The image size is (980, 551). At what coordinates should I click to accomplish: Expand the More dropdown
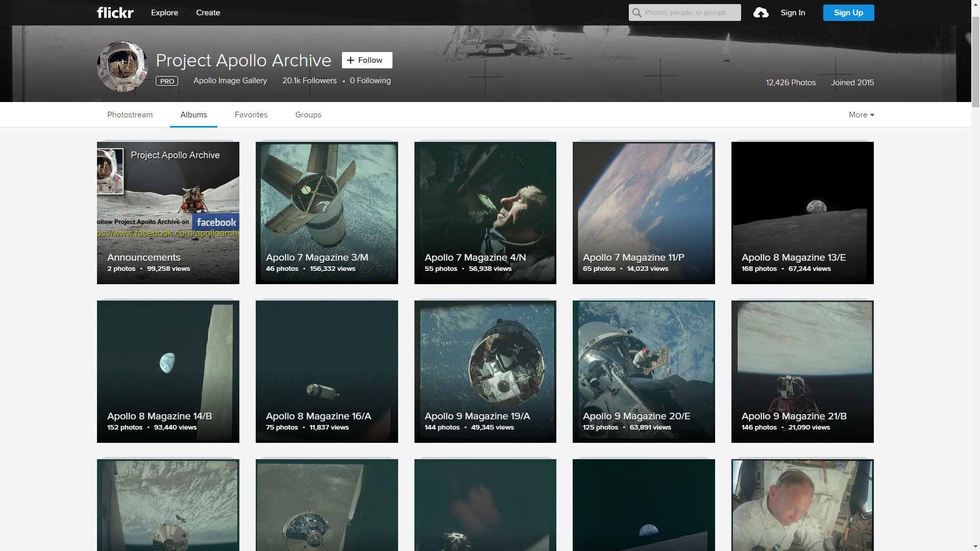[x=862, y=115]
